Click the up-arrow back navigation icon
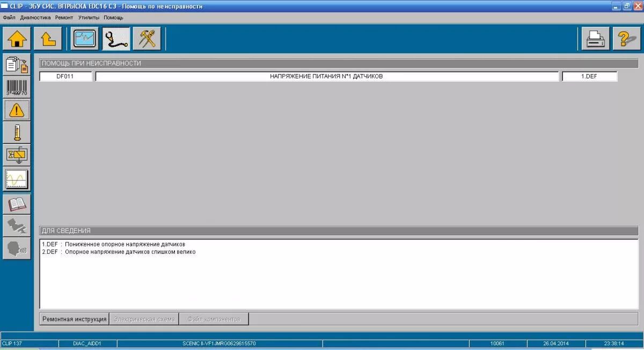Viewport: 644px width, 350px height. pos(48,39)
